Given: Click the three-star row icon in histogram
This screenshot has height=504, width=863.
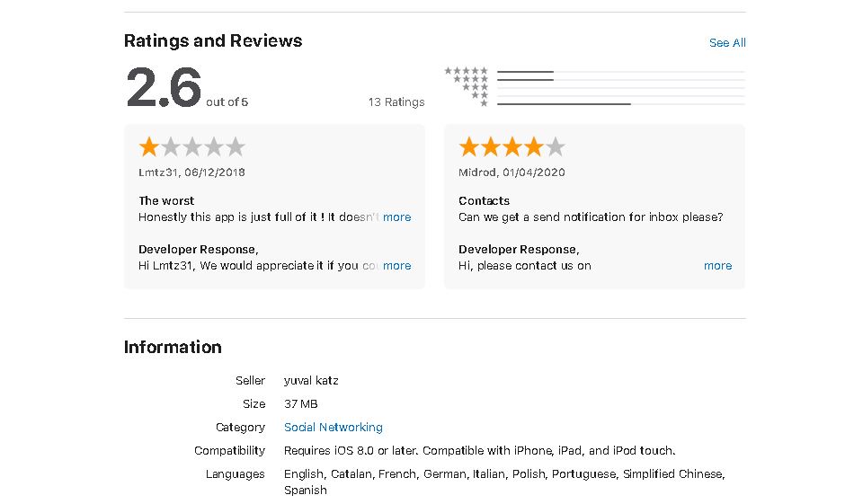Looking at the screenshot, I should coord(475,87).
